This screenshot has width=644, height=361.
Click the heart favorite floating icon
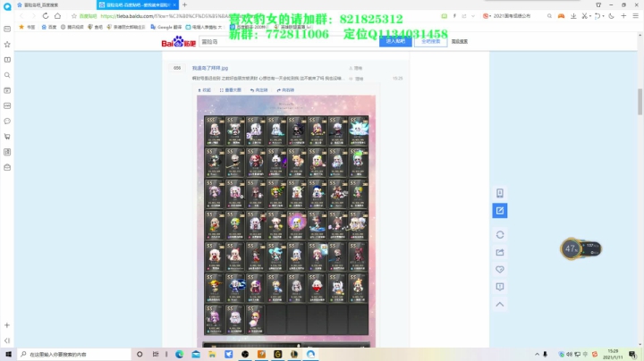tap(500, 270)
